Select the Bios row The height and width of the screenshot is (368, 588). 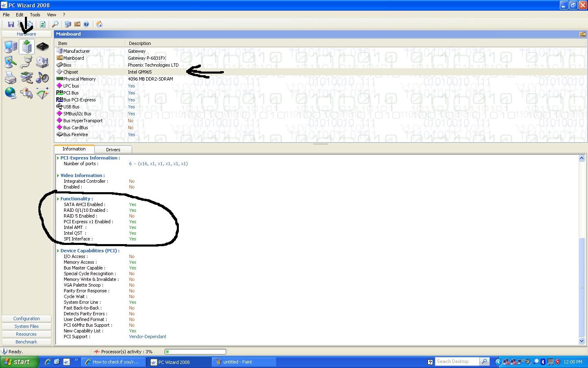(321, 65)
